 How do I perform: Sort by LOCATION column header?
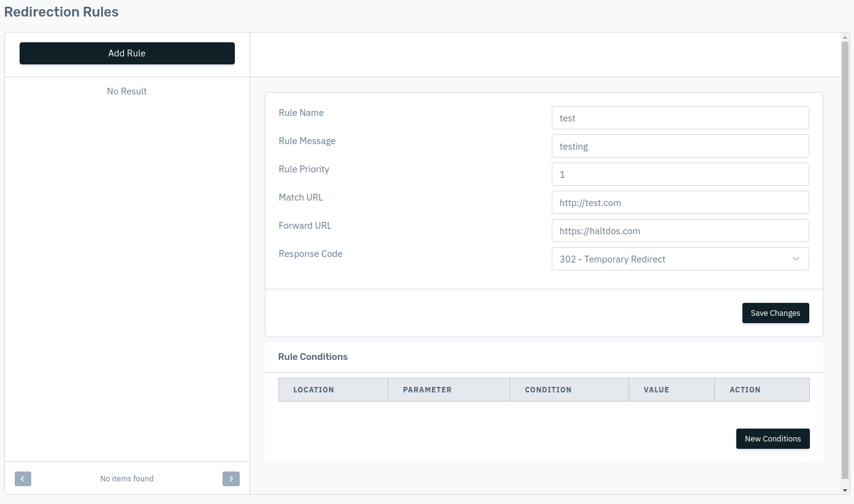tap(333, 390)
